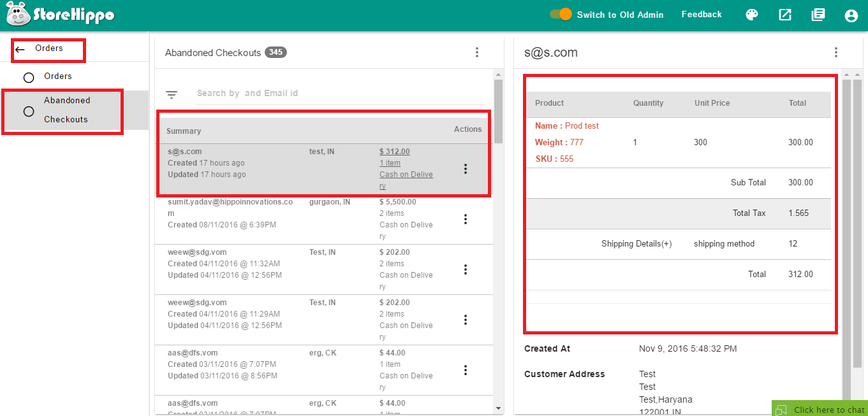Image resolution: width=868 pixels, height=416 pixels.
Task: Click Cash on Delivery link in s@s.com row
Action: [406, 180]
